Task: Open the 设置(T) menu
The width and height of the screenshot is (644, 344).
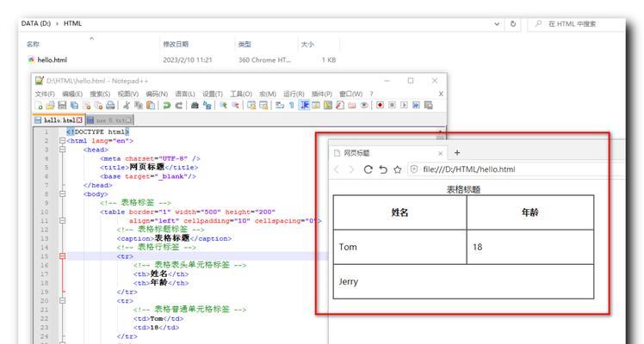Action: [x=213, y=94]
